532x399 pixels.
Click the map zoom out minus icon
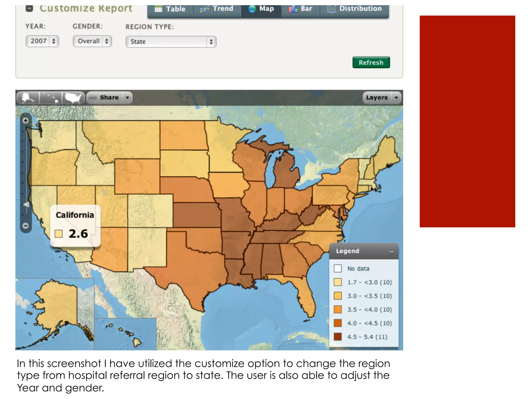25,225
